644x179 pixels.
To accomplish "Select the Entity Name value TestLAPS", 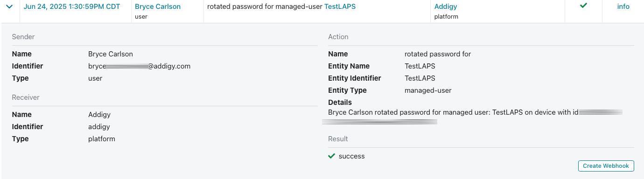I will pos(420,66).
